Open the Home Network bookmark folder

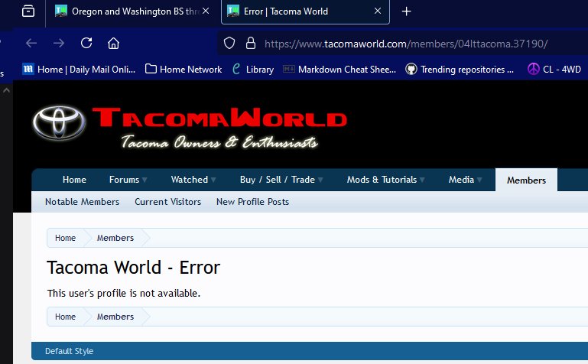[184, 70]
